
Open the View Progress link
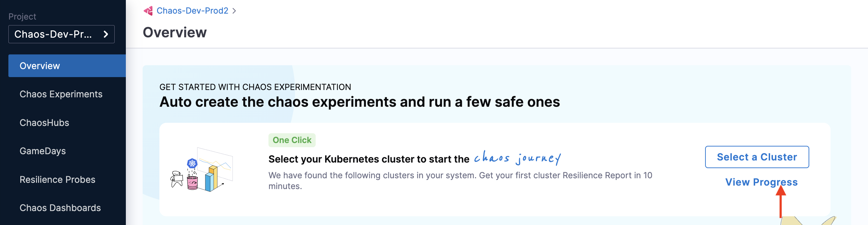click(x=761, y=182)
